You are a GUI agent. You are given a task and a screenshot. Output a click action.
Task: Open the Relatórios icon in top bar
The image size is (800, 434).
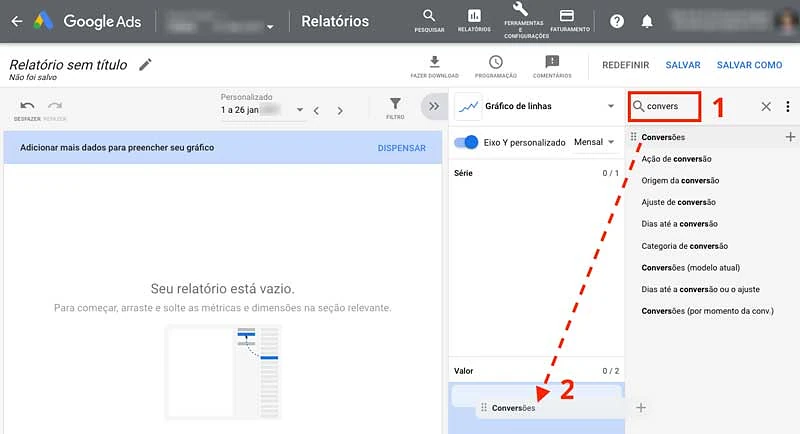(474, 21)
